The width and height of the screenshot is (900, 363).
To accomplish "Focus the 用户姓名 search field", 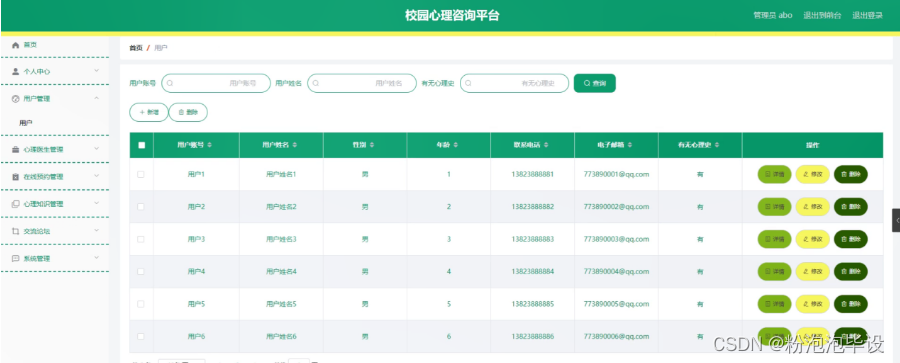I will tap(362, 83).
